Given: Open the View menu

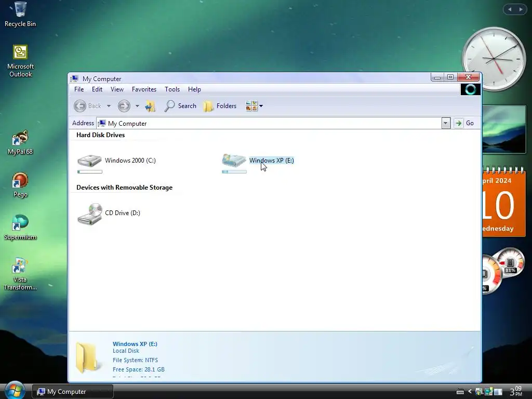Looking at the screenshot, I should (x=117, y=89).
